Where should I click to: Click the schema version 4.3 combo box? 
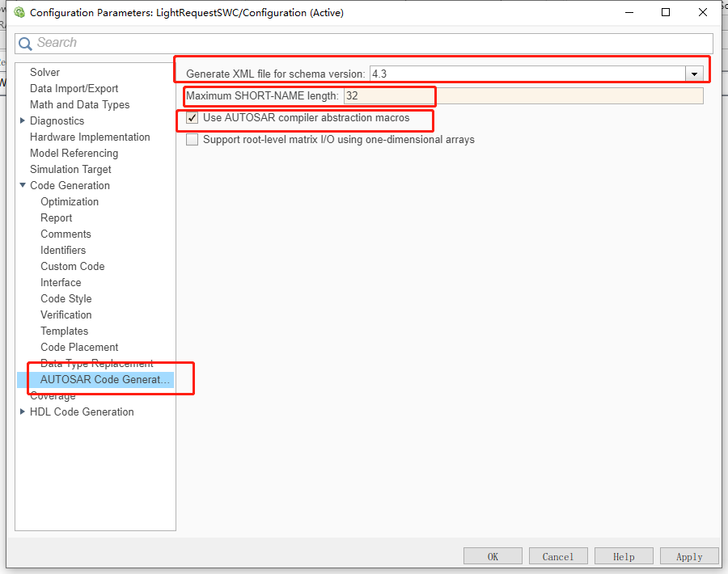536,74
